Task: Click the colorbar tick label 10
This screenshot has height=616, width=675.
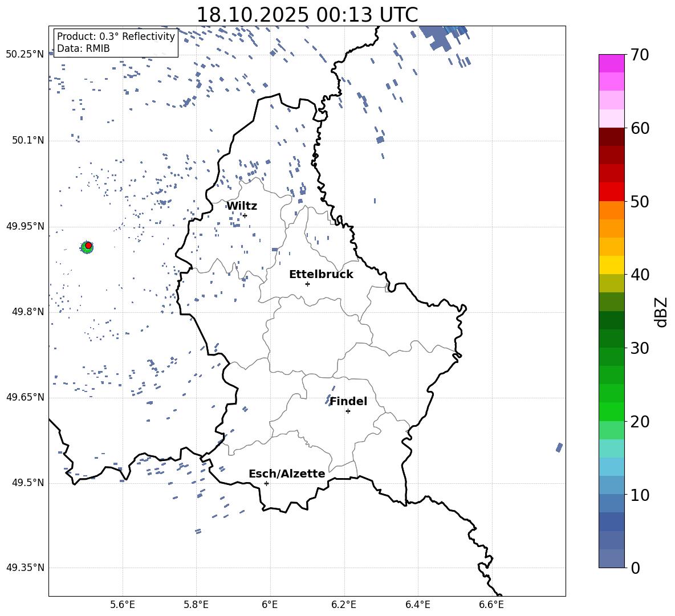Action: (640, 495)
